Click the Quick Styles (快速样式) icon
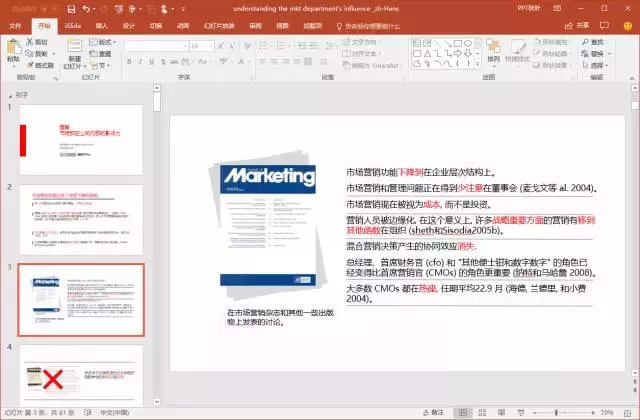The image size is (640, 420). click(518, 47)
